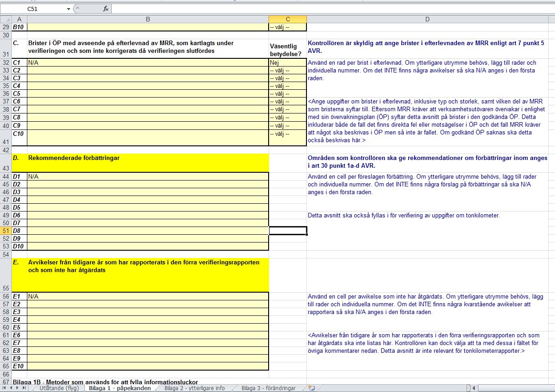This screenshot has height=392, width=555.
Task: Click the D8 label cell in column A
Action: click(x=20, y=231)
